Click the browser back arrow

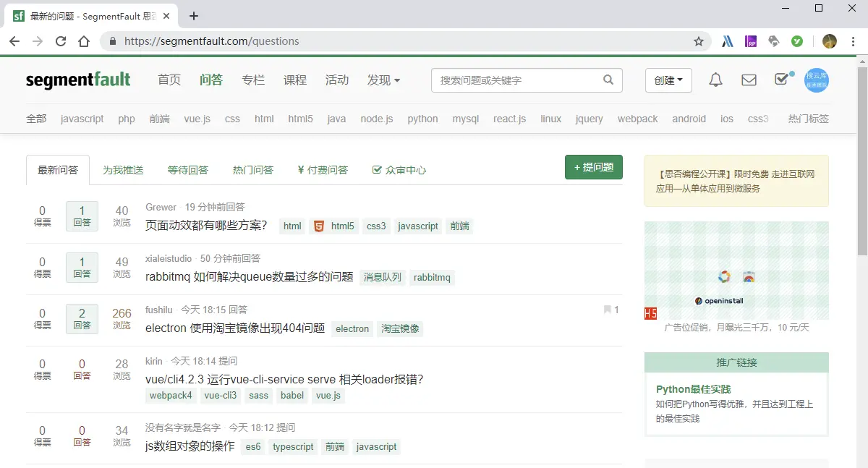[x=14, y=41]
